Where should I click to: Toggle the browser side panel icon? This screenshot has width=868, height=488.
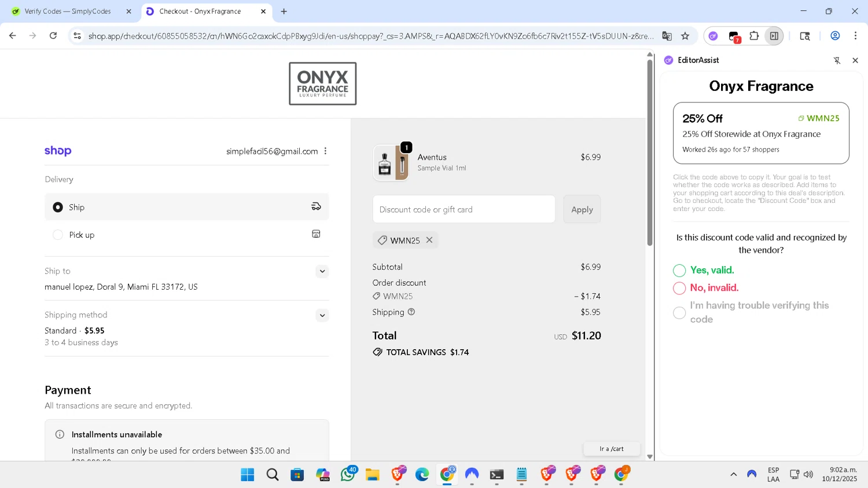pyautogui.click(x=774, y=36)
